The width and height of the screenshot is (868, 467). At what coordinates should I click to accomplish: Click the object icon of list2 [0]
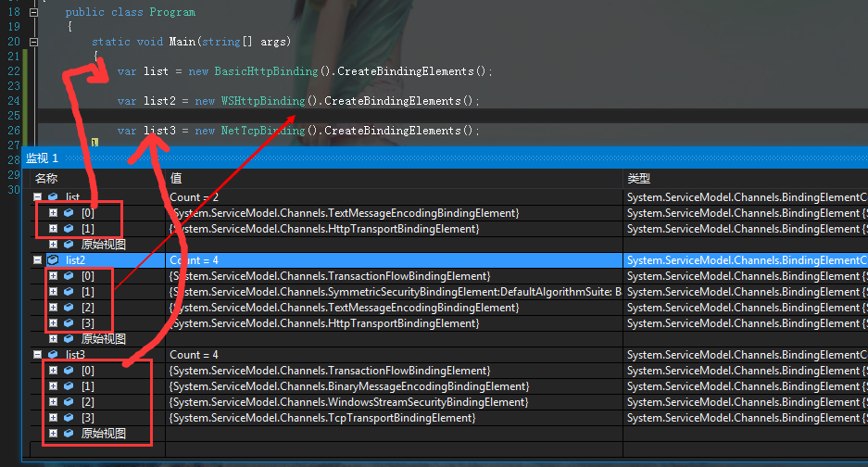pos(69,276)
